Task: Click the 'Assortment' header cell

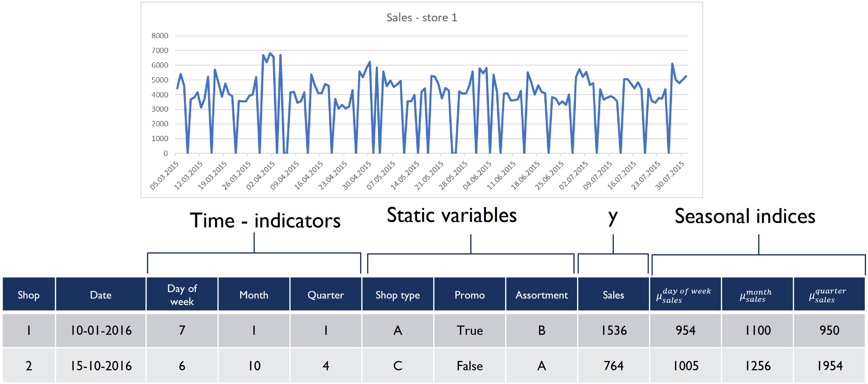Action: click(541, 295)
